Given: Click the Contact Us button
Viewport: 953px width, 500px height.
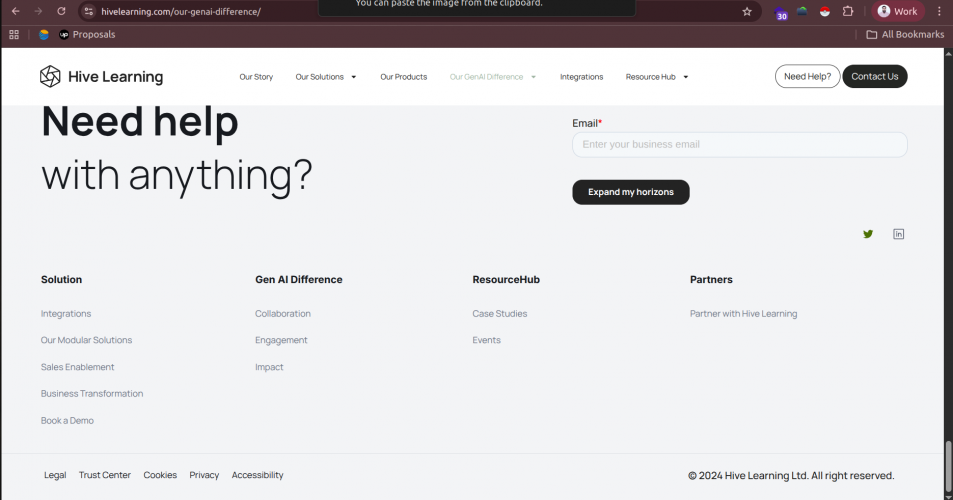Looking at the screenshot, I should [875, 77].
